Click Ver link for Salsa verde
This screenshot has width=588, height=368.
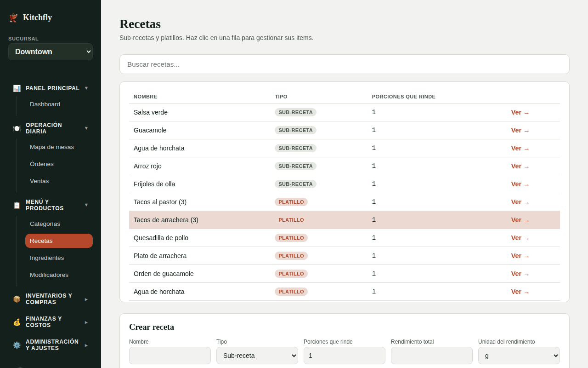click(x=520, y=112)
